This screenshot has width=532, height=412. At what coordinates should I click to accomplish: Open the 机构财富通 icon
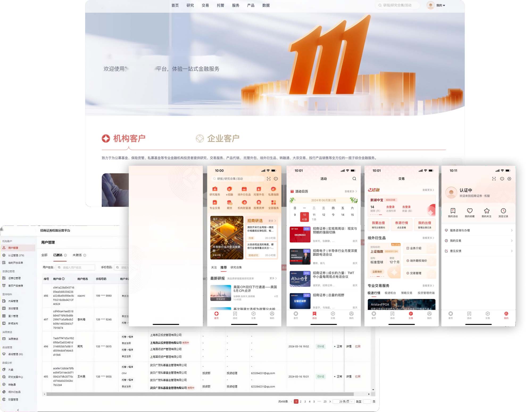244,205
